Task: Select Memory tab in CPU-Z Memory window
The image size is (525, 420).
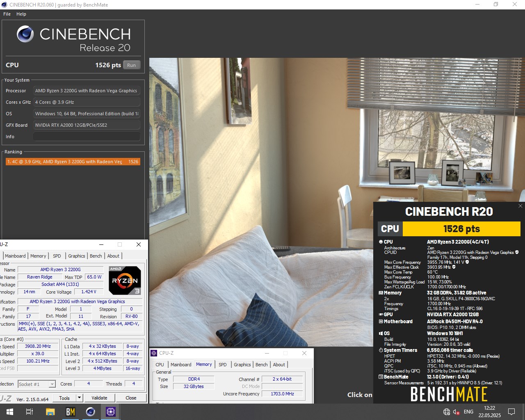Action: click(x=204, y=364)
